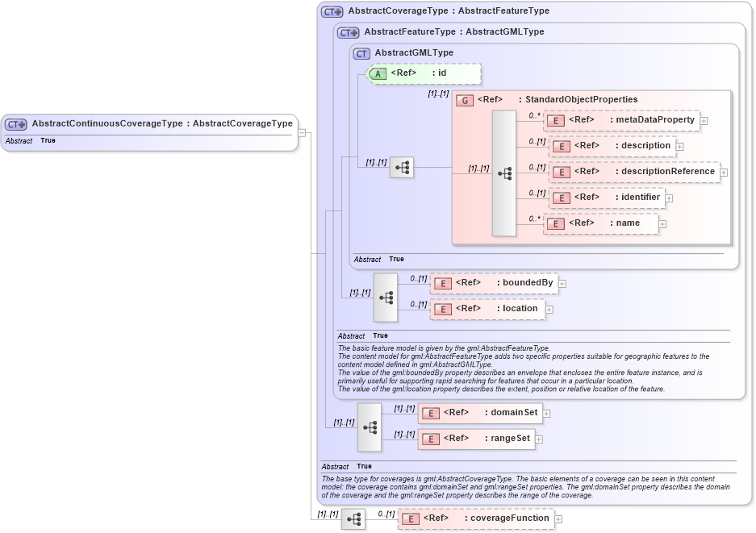The width and height of the screenshot is (756, 533).
Task: Click the rangeSet label text
Action: (510, 438)
